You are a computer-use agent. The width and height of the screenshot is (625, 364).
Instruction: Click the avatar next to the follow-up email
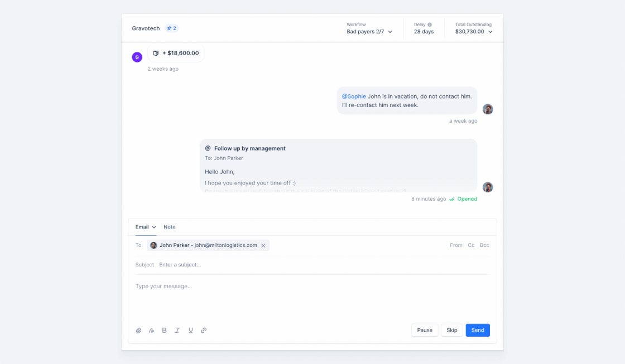488,187
